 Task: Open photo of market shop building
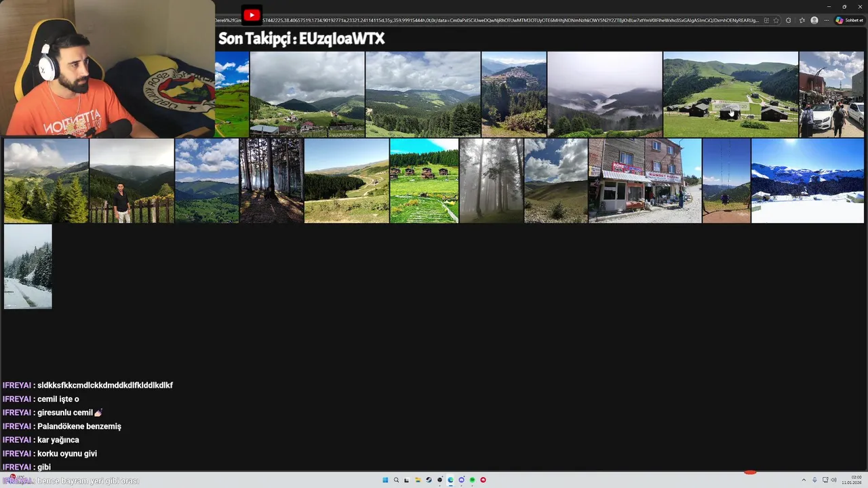click(645, 181)
